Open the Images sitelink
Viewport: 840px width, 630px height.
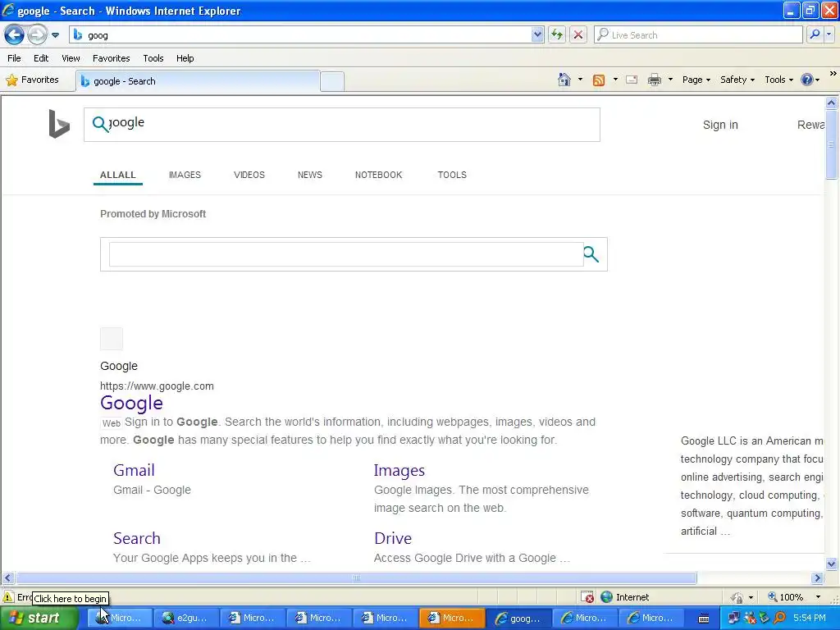point(399,470)
